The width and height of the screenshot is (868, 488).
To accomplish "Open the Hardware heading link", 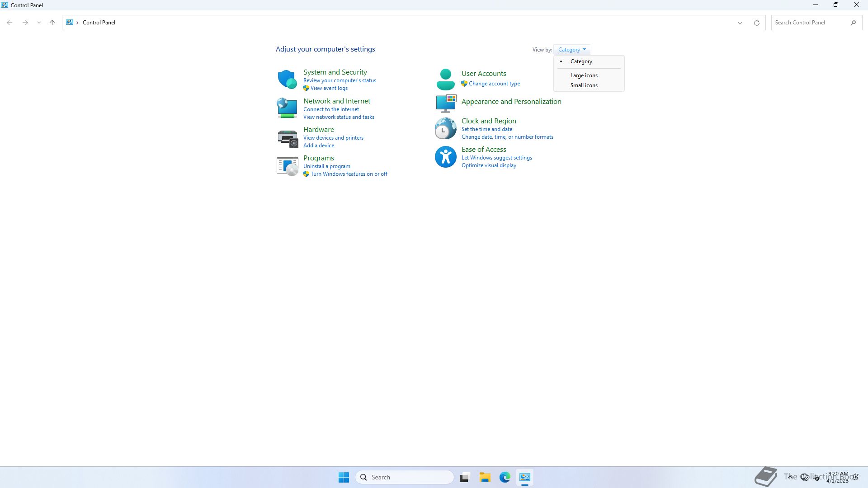I will click(319, 130).
